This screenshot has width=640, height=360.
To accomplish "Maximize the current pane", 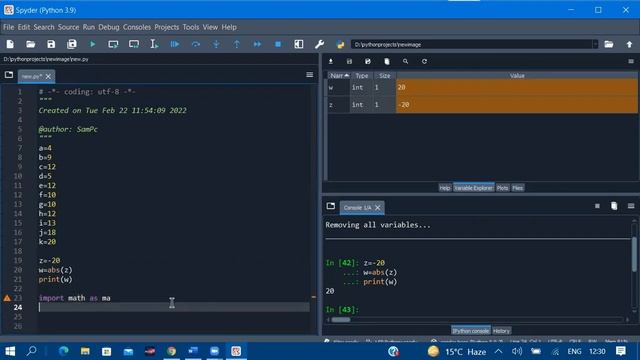I will click(x=299, y=44).
